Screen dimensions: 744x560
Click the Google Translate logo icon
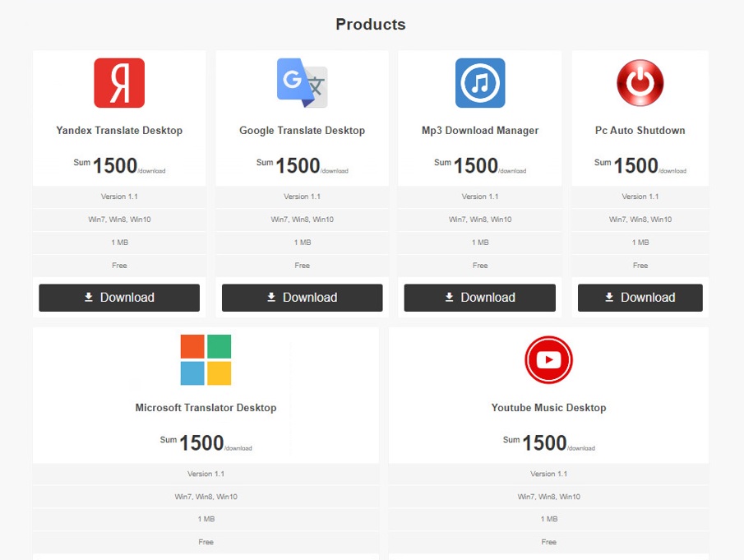click(303, 83)
